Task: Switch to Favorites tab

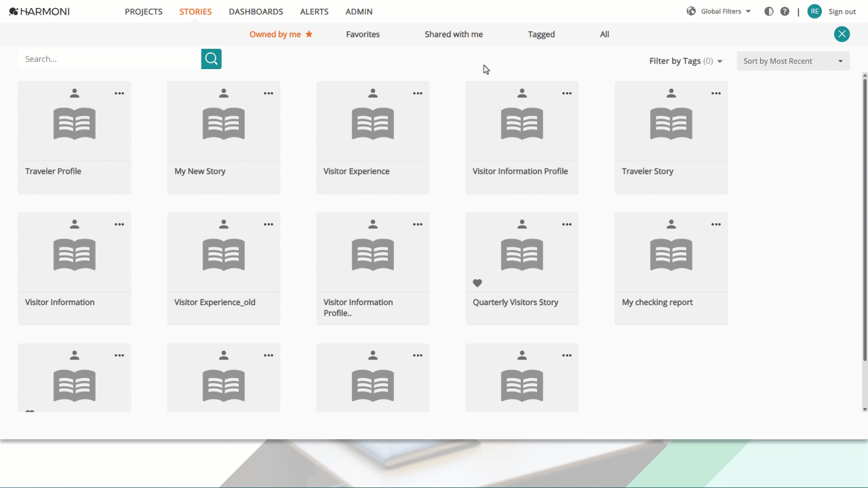Action: 363,35
